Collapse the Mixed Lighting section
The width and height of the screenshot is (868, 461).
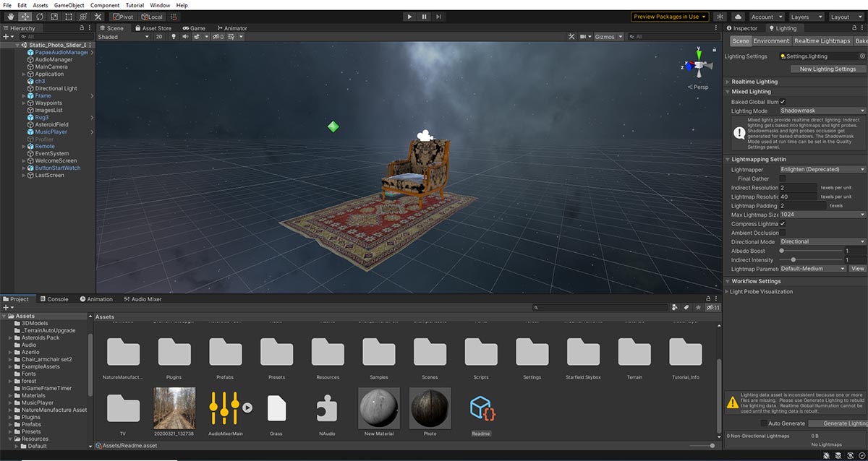[728, 91]
